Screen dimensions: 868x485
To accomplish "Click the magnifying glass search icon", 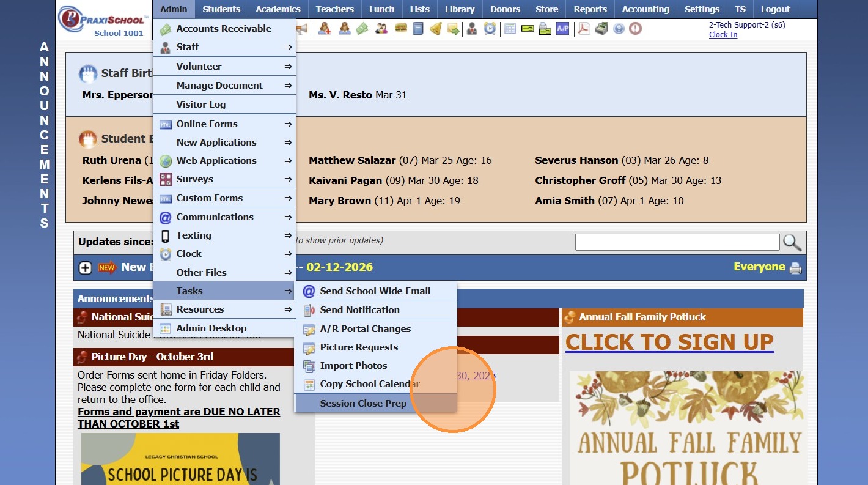I will point(792,242).
